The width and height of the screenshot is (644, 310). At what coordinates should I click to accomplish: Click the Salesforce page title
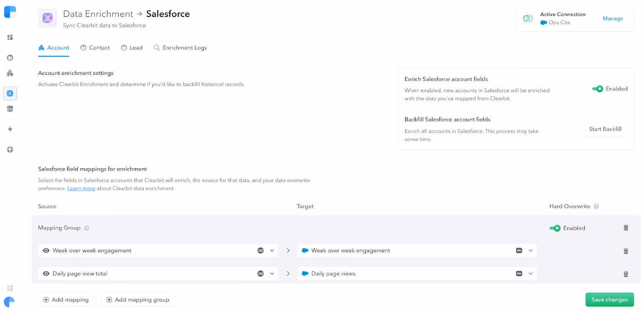click(168, 14)
